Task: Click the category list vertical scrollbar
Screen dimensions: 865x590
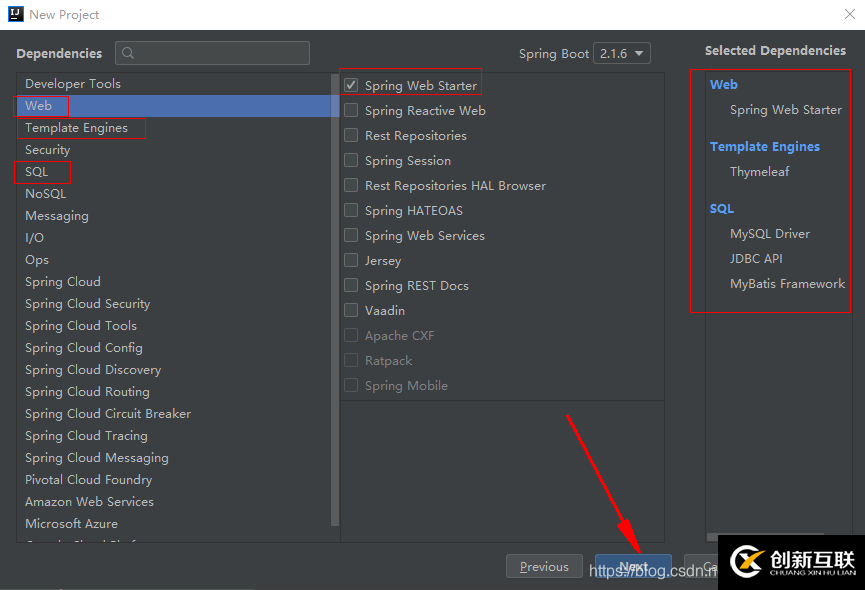Action: [x=335, y=301]
